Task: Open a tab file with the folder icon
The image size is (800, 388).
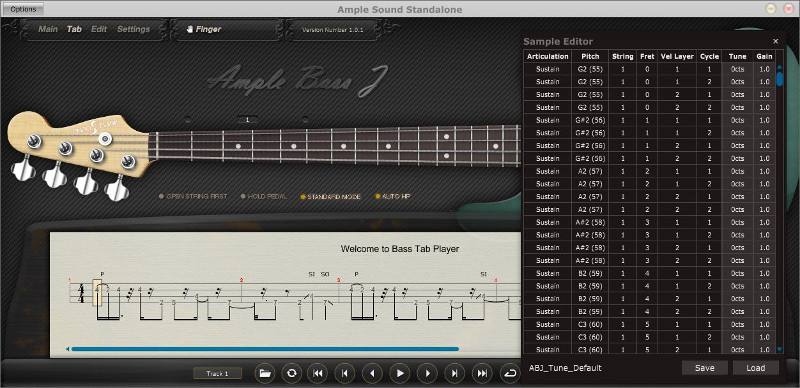Action: 264,373
